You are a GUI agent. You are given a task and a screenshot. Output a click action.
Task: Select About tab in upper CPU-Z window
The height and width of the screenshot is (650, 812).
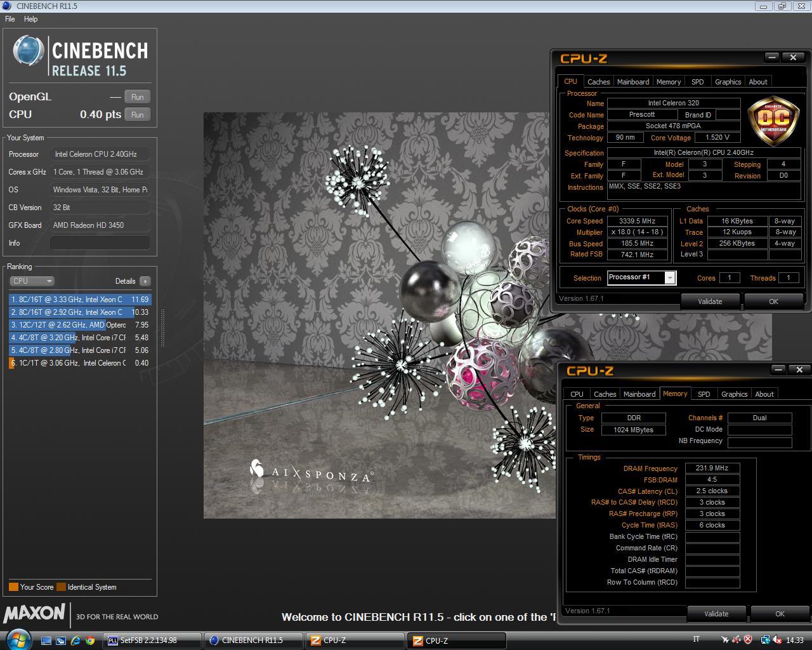[758, 82]
